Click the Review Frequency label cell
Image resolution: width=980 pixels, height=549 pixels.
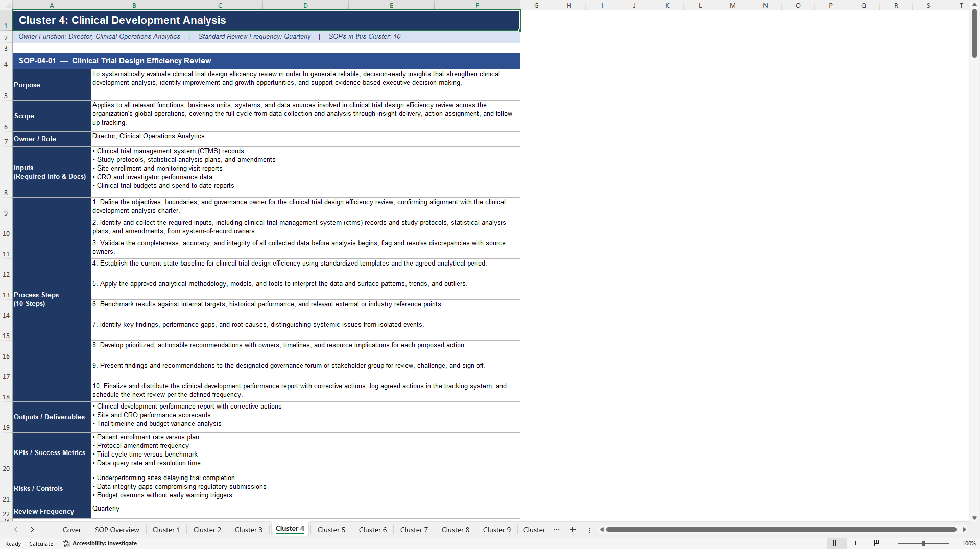click(52, 511)
